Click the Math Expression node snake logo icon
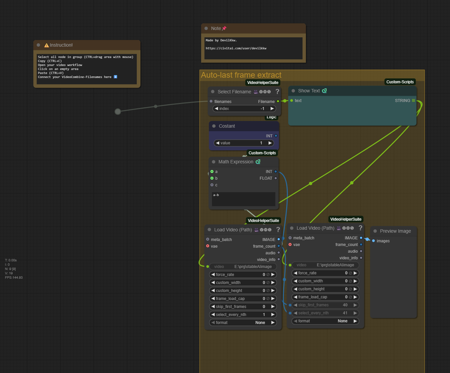Image resolution: width=450 pixels, height=373 pixels. tap(258, 162)
